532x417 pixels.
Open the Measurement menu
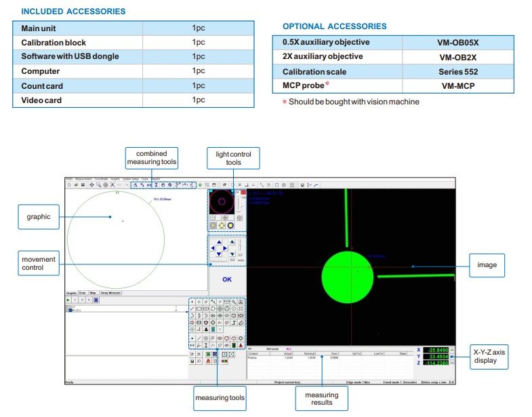pos(81,179)
